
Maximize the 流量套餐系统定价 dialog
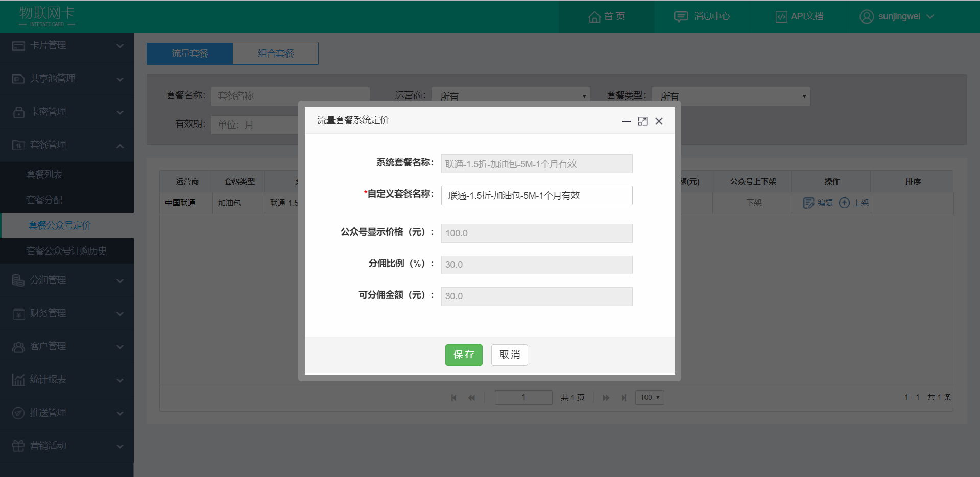point(642,121)
